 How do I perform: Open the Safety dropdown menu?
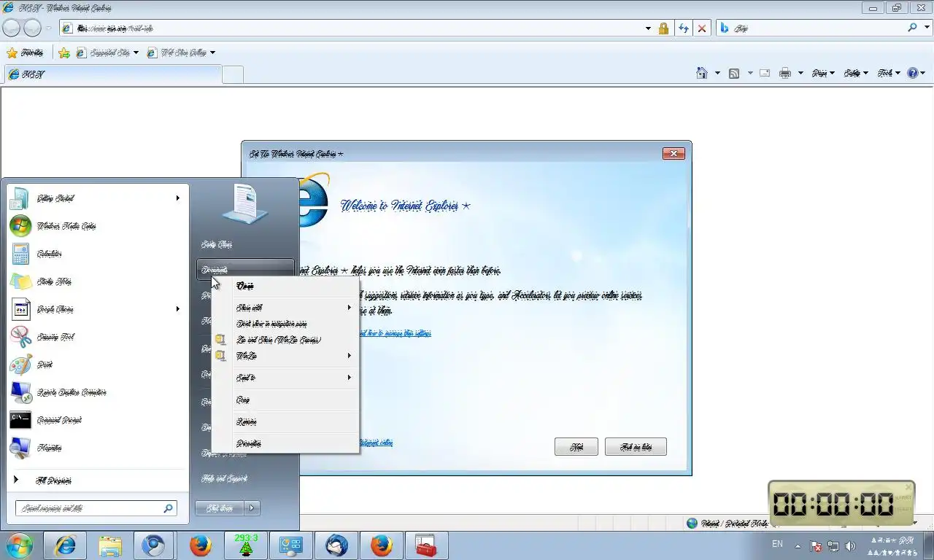(856, 73)
